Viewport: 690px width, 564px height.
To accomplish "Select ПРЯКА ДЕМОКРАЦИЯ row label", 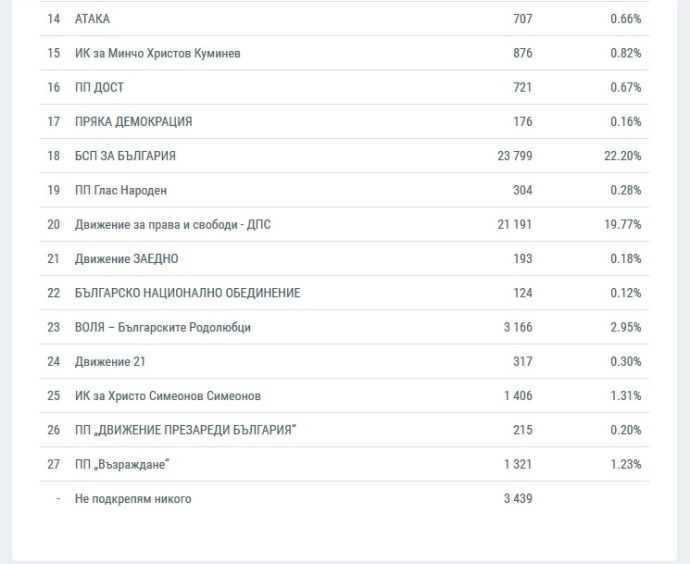I will point(133,122).
